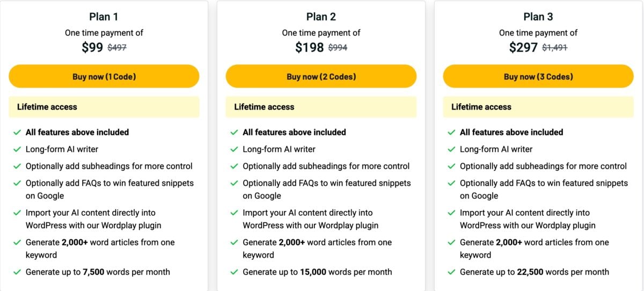This screenshot has height=291, width=644.
Task: Click Buy now (1 Code) button
Action: (104, 76)
